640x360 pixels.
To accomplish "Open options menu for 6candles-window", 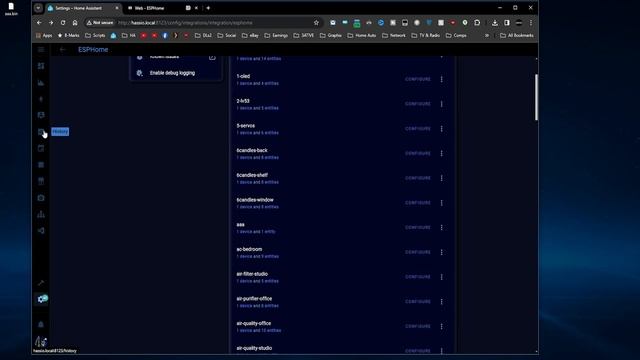I will [x=442, y=203].
